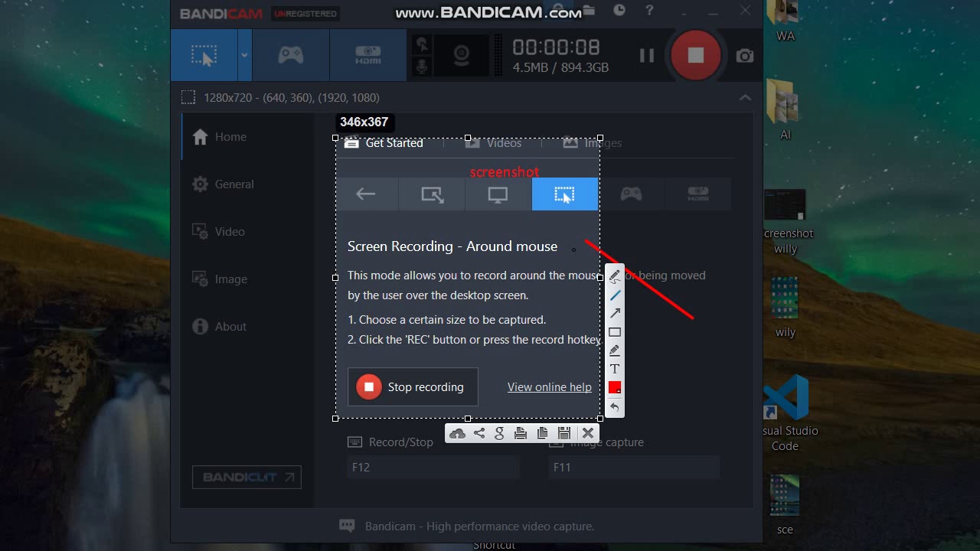Select rectangle on a screen mode tile
The image size is (980, 551).
[x=432, y=194]
